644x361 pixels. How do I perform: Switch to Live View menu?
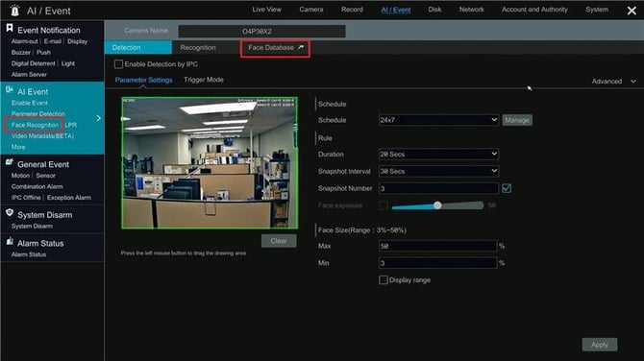tap(267, 10)
